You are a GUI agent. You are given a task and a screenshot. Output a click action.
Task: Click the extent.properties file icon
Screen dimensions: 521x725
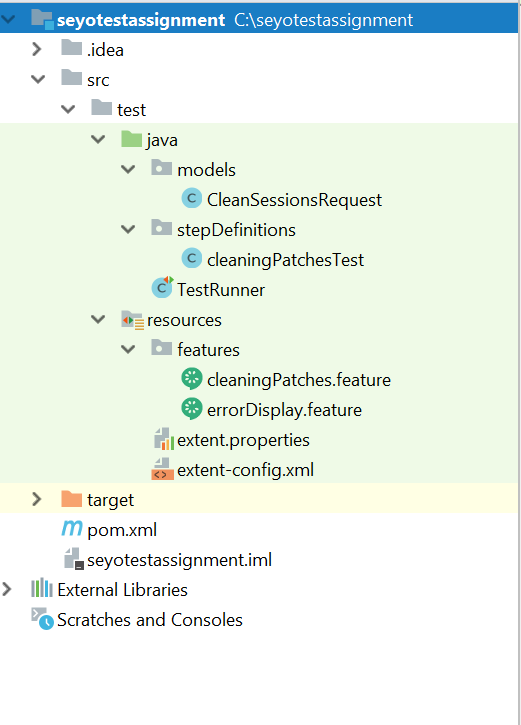163,439
